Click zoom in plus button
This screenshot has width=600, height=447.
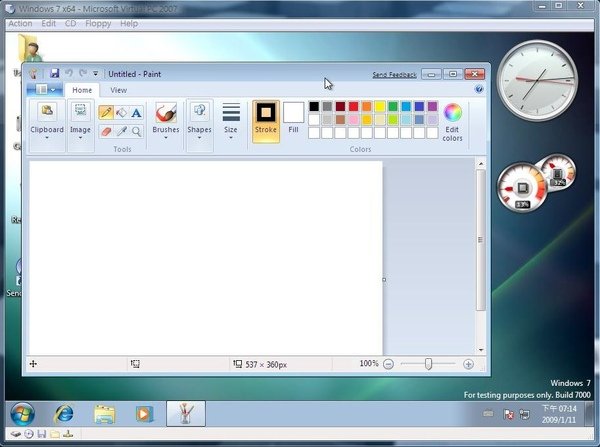tap(468, 364)
